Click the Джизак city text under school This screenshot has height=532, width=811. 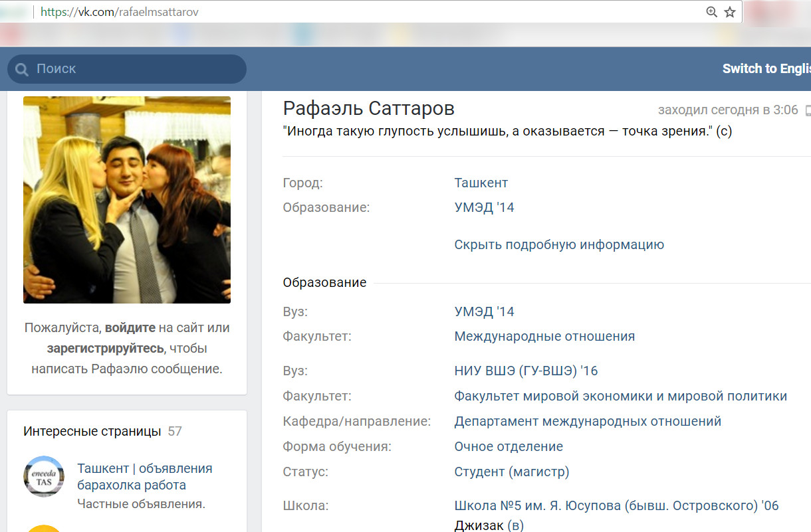coord(479,525)
